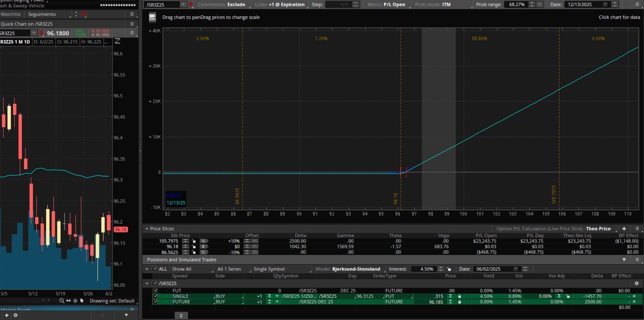Open the menu icon beside the 96.1800 quote

pos(132,33)
